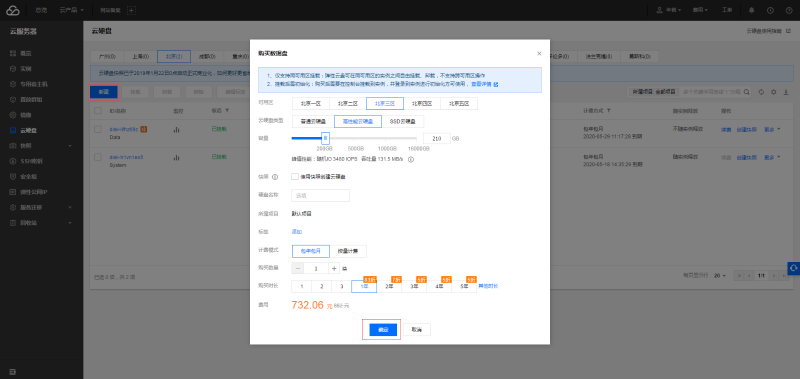Switch to the 成都(0) region tab

pos(207,57)
